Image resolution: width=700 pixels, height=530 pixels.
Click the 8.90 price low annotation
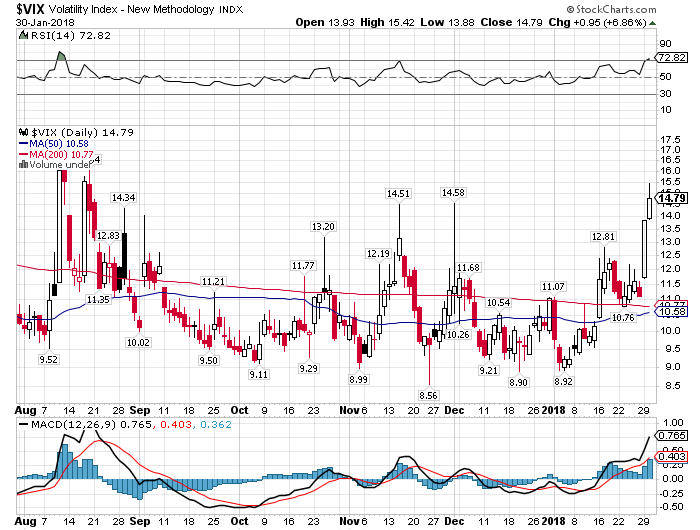point(518,382)
